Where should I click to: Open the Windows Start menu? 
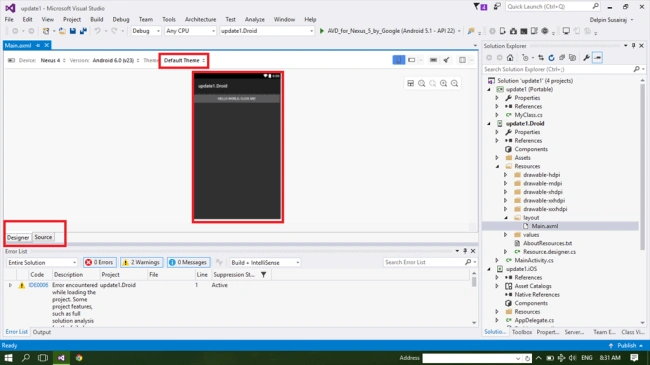(x=8, y=358)
